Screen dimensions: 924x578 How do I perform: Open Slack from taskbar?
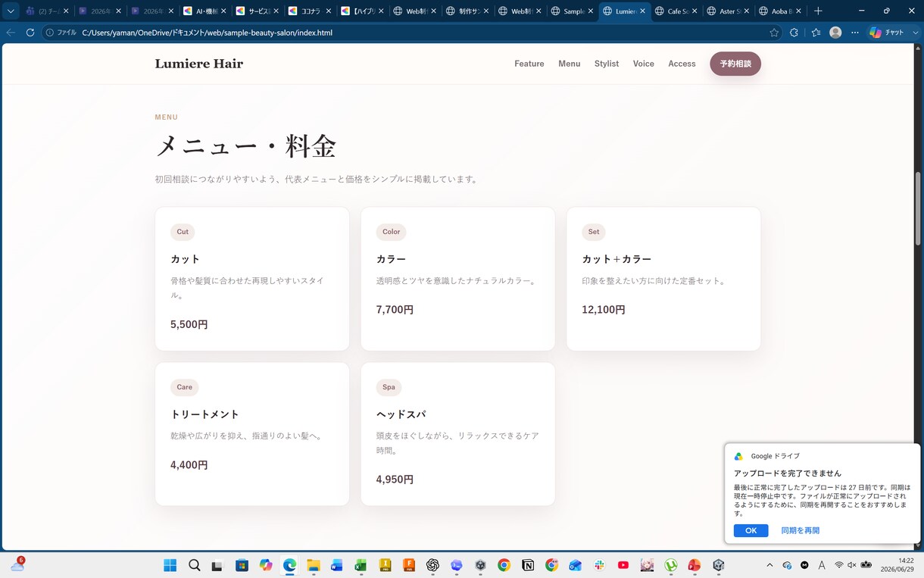coord(599,565)
